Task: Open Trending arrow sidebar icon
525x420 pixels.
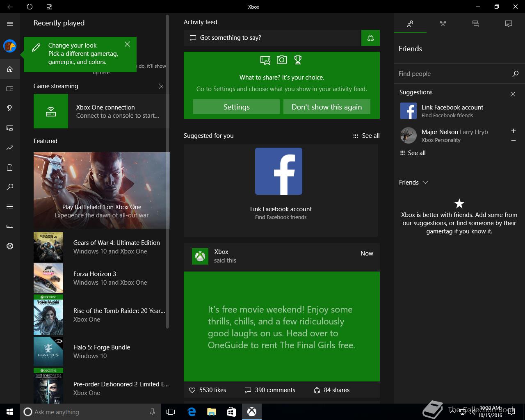Action: (x=10, y=148)
